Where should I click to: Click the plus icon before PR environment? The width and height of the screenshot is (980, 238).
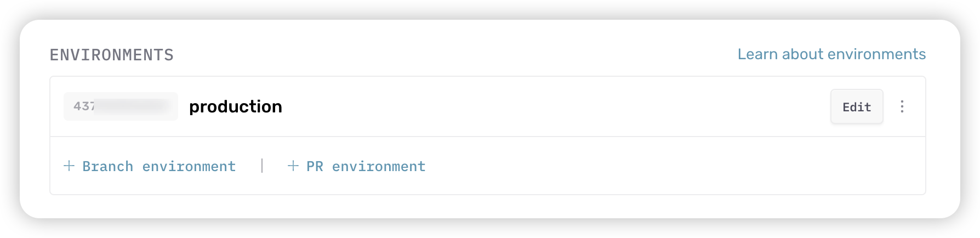pyautogui.click(x=293, y=166)
